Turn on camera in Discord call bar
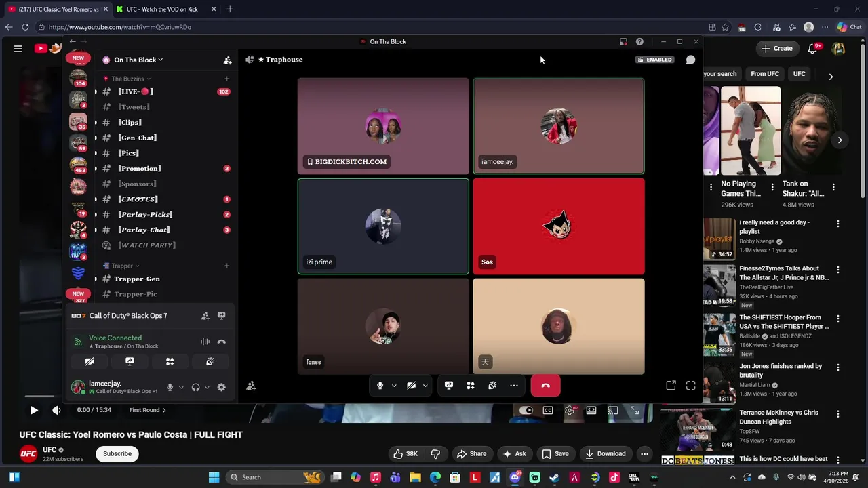 coord(411,386)
